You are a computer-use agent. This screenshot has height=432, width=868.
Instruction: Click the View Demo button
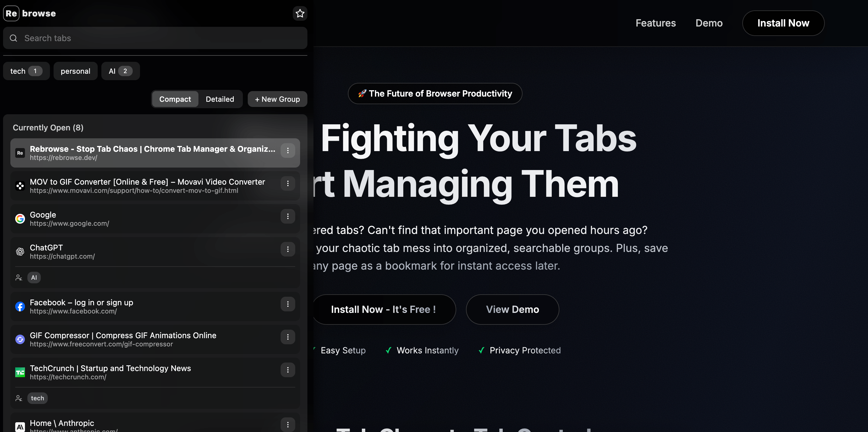coord(512,309)
